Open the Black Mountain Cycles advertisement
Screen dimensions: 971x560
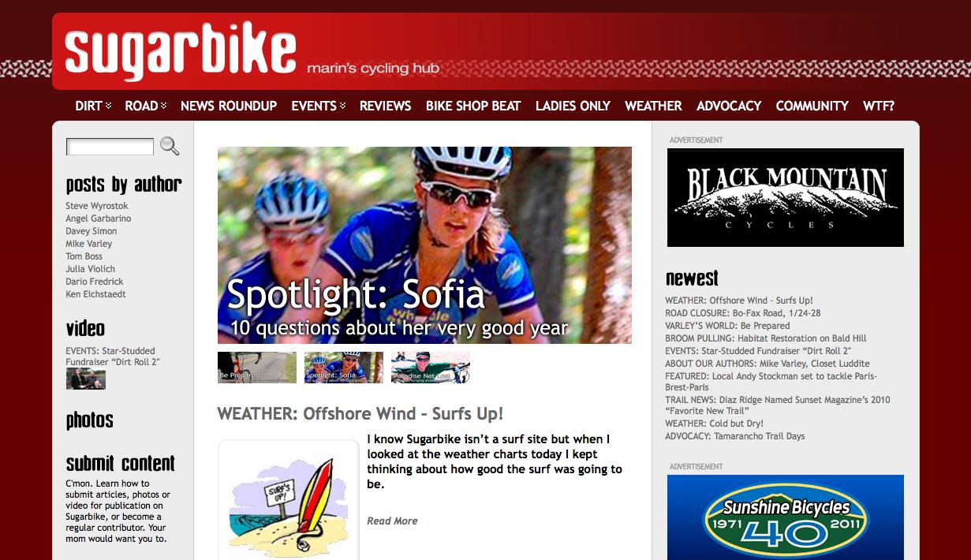(x=786, y=197)
